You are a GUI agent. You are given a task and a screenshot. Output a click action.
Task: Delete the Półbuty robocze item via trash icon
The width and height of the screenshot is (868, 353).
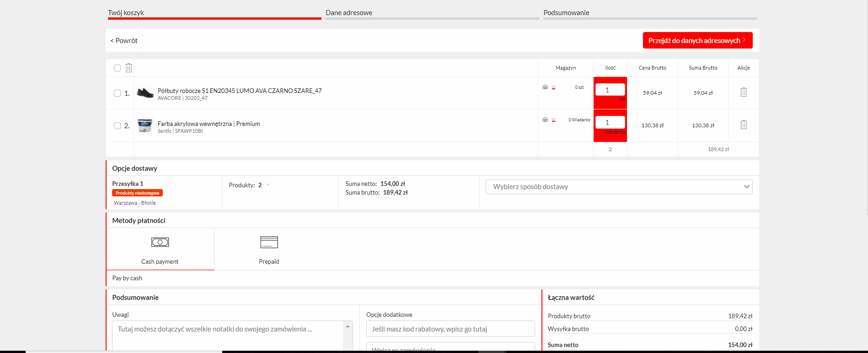click(x=744, y=92)
